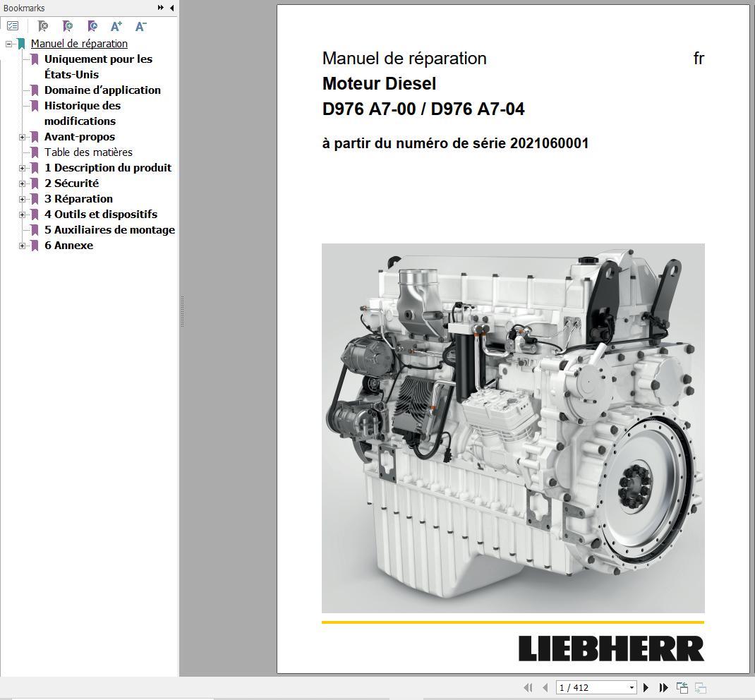Expand the 2 Sécurité bookmark
Viewport: 755px width, 700px height.
click(x=22, y=183)
